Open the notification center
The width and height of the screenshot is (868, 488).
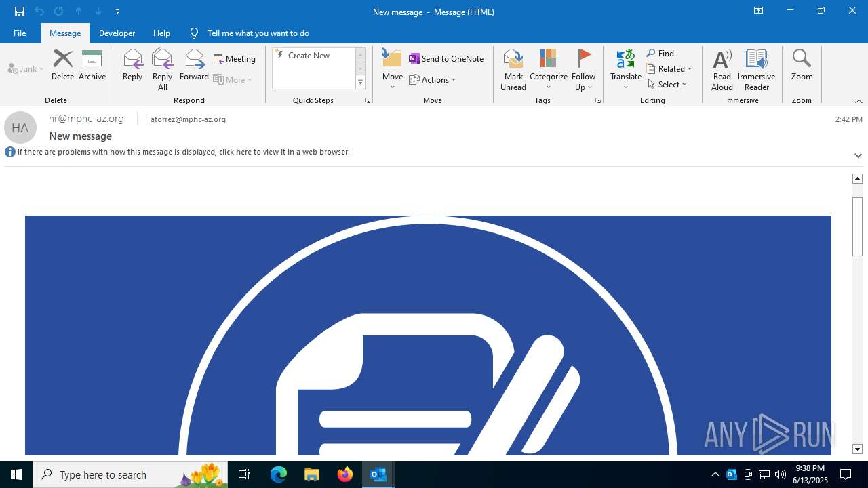(x=846, y=474)
